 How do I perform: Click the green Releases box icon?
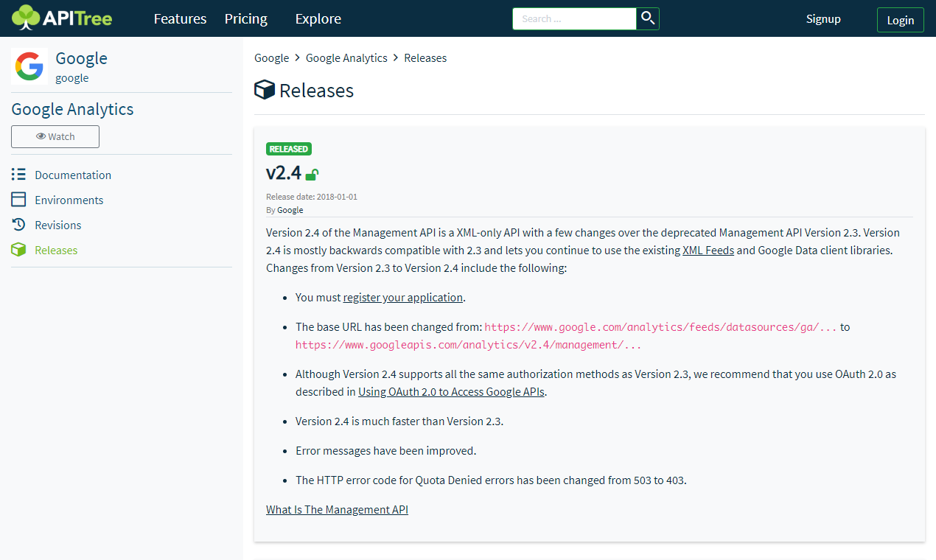(x=18, y=250)
